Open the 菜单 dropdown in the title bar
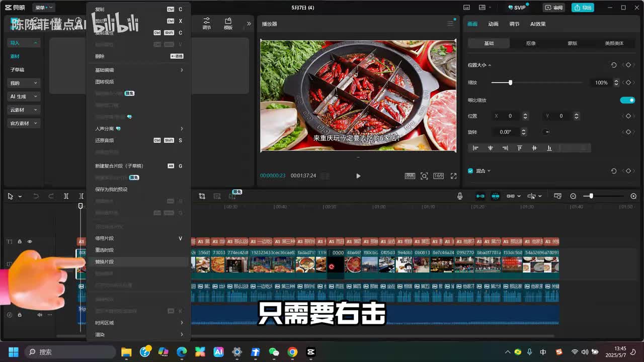This screenshot has width=644, height=362. pyautogui.click(x=43, y=8)
